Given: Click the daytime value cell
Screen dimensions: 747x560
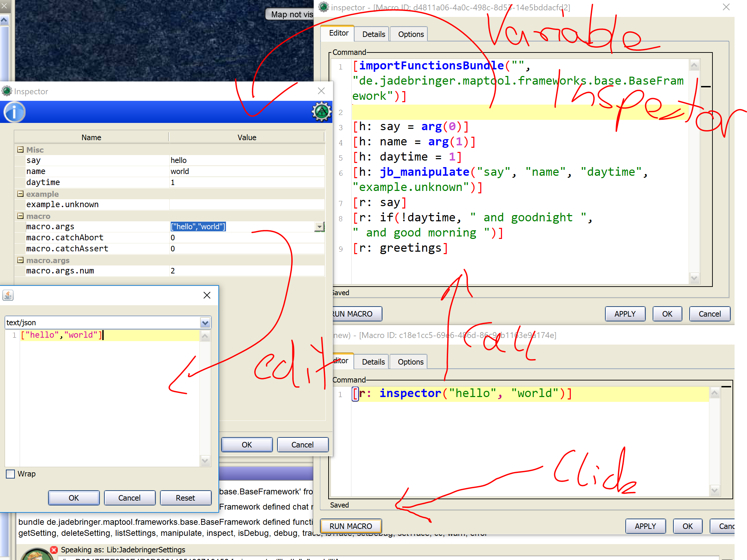Looking at the screenshot, I should tap(246, 182).
